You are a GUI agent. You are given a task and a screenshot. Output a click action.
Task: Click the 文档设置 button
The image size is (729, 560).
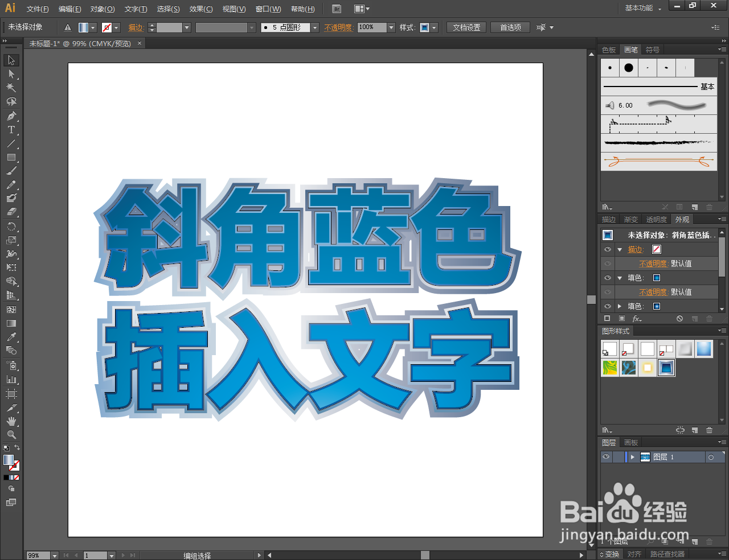[466, 27]
